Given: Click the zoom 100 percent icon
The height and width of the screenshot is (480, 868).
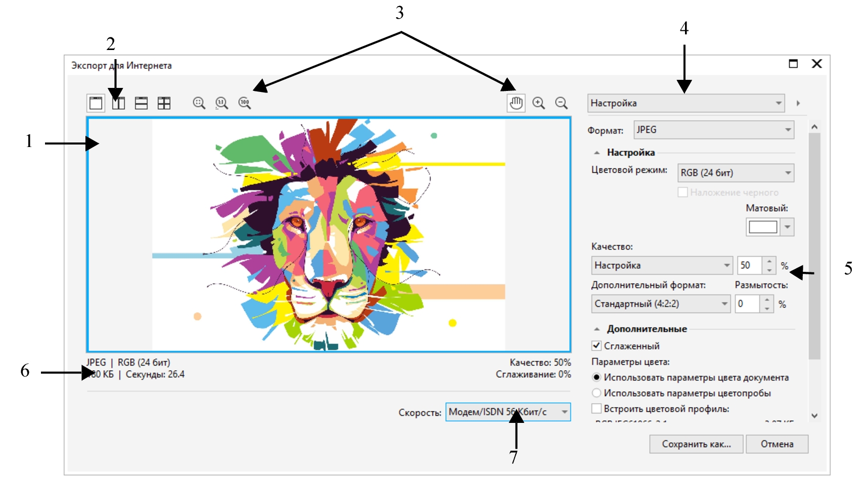Looking at the screenshot, I should tap(245, 103).
